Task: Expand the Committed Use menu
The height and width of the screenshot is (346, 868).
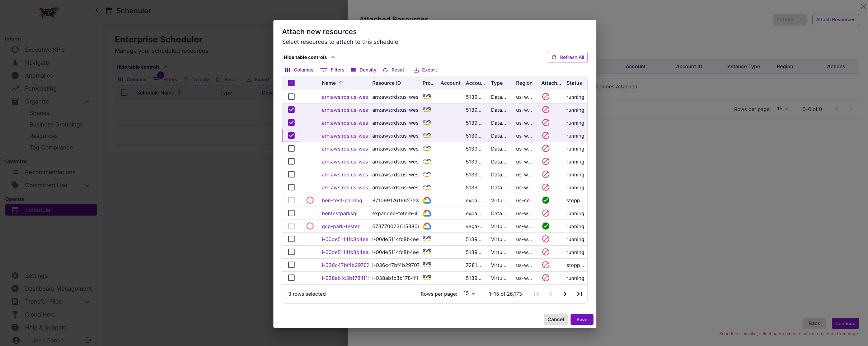Action: (x=87, y=185)
